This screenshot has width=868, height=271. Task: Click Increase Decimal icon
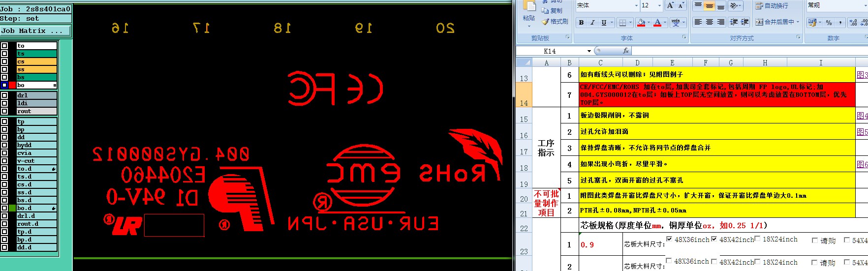(x=853, y=23)
